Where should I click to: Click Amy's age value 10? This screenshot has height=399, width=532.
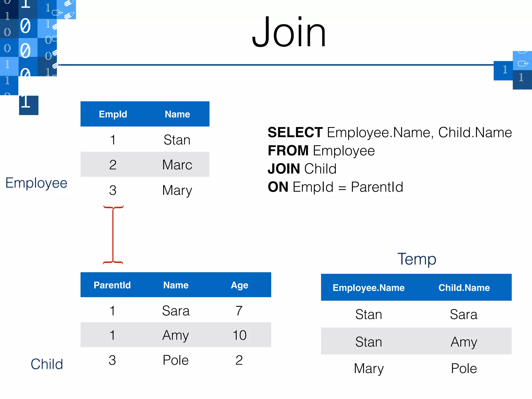240,335
